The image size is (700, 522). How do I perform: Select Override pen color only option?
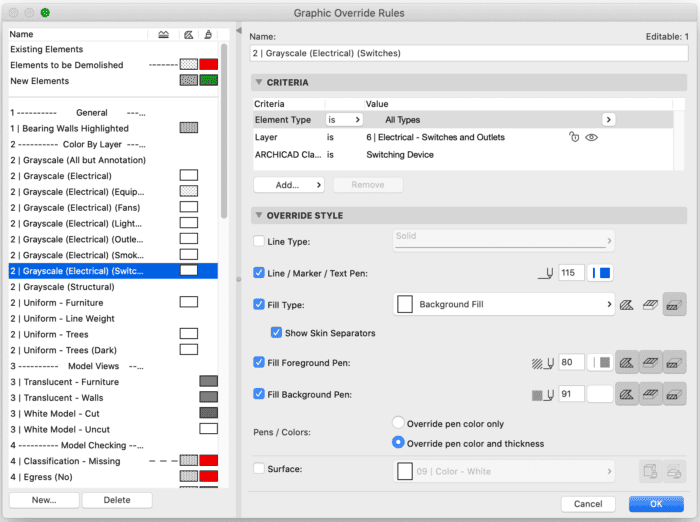[398, 422]
